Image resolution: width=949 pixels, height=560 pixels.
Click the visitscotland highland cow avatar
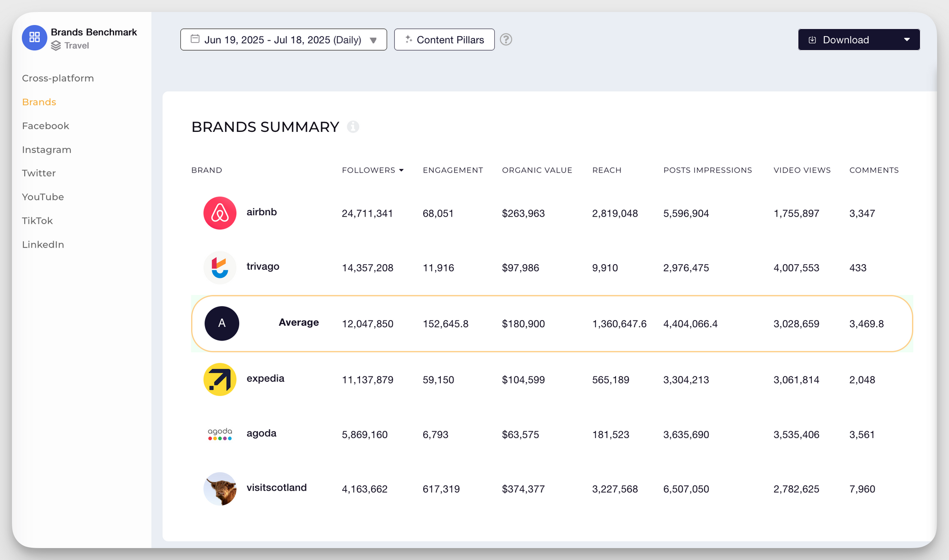pyautogui.click(x=220, y=488)
